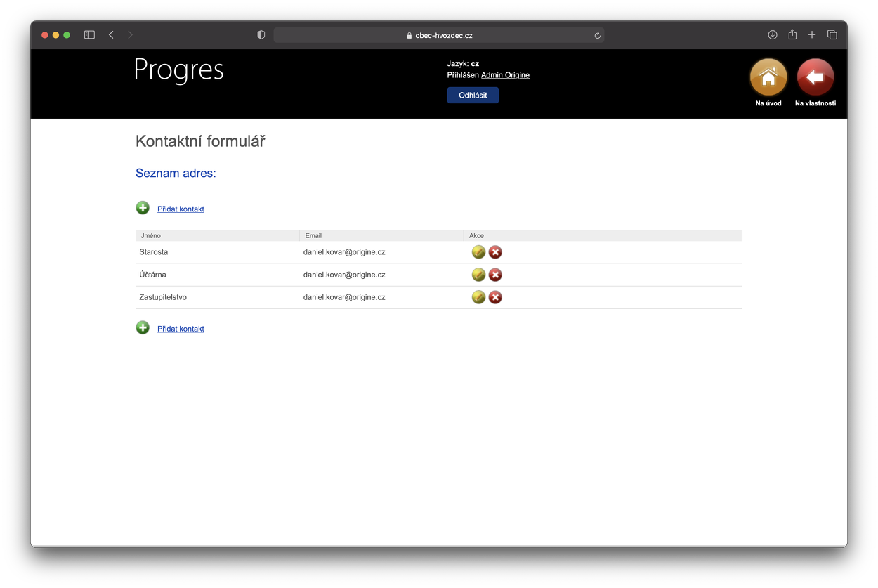Click bottom green plus add-contact icon
The width and height of the screenshot is (878, 588).
(143, 327)
